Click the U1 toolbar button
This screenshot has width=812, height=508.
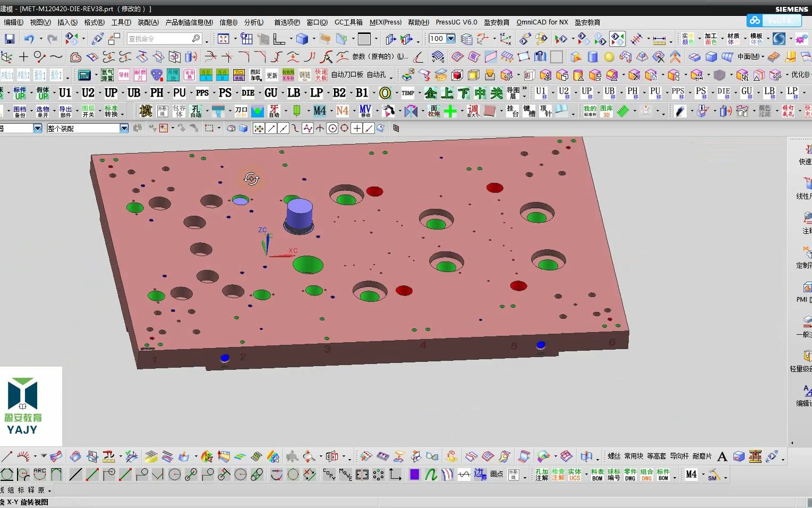pyautogui.click(x=65, y=93)
